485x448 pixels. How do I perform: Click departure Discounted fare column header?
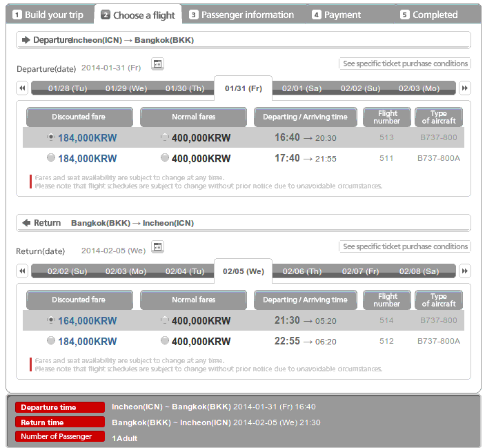click(x=79, y=117)
